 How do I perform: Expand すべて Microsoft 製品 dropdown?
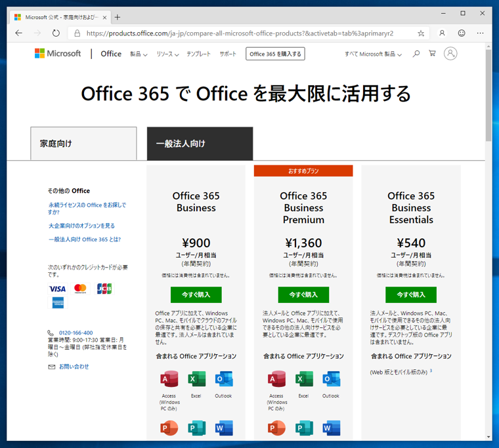click(373, 54)
